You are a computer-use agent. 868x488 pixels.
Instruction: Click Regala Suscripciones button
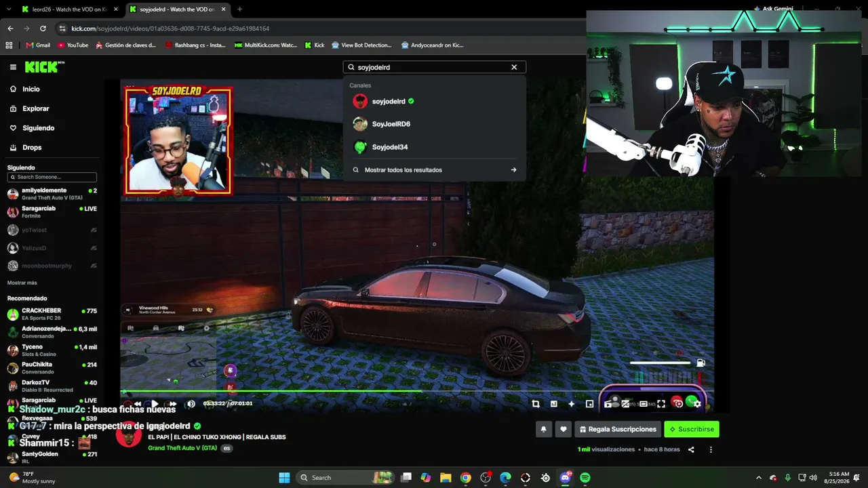618,429
